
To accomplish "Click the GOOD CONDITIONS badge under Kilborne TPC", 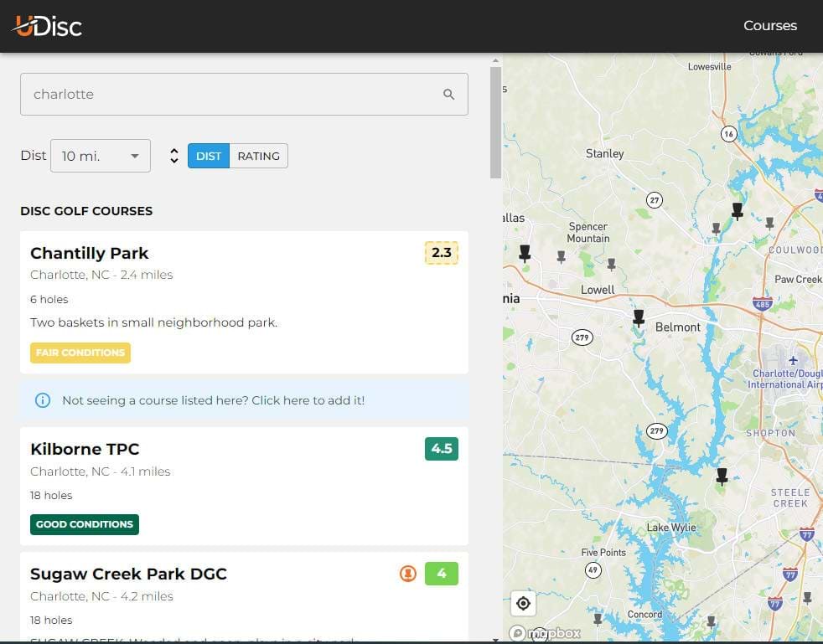I will 84,524.
